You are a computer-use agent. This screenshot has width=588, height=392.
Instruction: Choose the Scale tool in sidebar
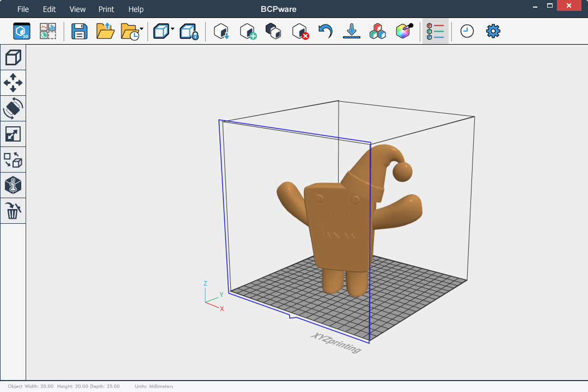click(13, 134)
